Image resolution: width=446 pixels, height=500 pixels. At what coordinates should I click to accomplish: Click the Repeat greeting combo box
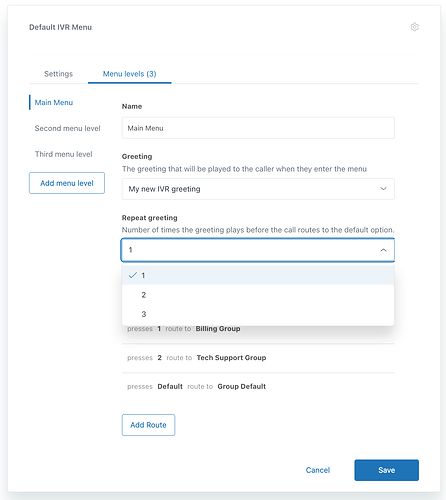click(x=258, y=250)
